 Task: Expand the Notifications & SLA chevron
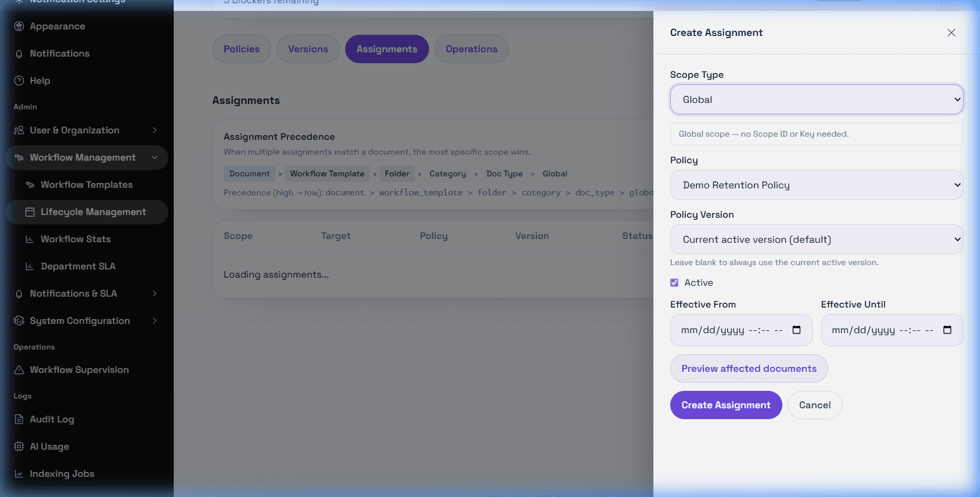coord(155,293)
